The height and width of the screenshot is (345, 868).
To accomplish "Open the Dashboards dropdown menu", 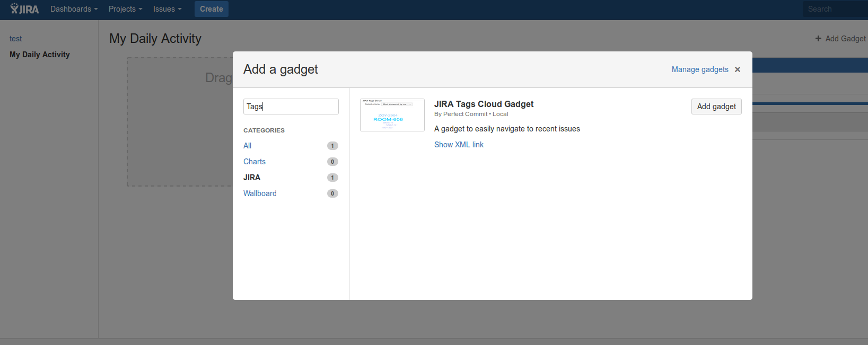I will [x=74, y=9].
